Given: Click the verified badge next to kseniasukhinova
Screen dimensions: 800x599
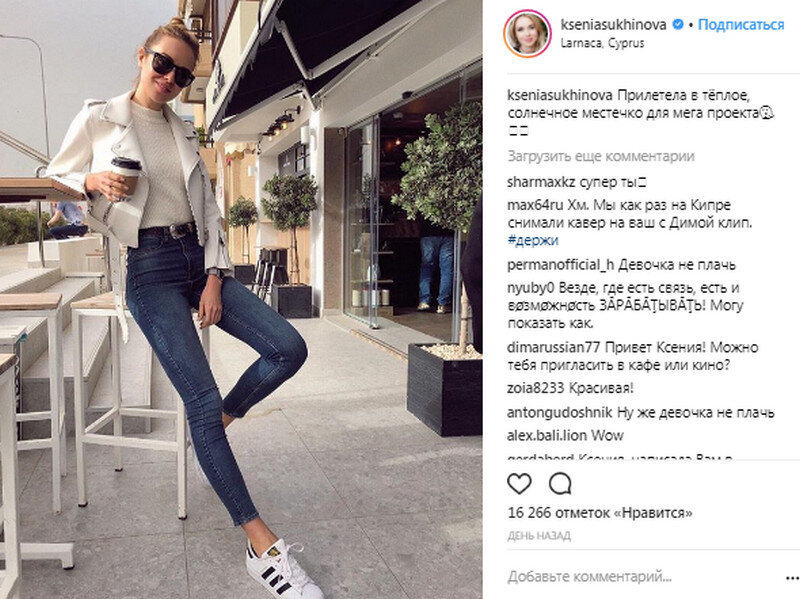Looking at the screenshot, I should coord(678,24).
